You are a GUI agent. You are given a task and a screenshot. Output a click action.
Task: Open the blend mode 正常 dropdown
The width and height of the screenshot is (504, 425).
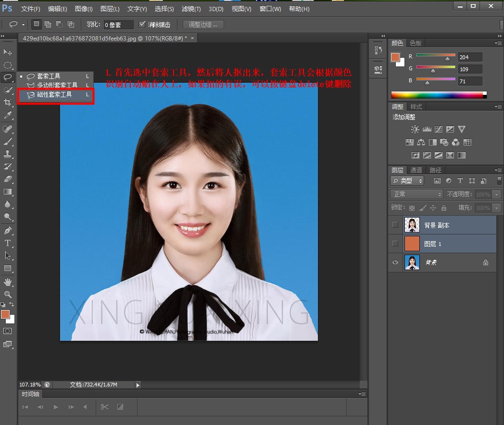pos(416,194)
